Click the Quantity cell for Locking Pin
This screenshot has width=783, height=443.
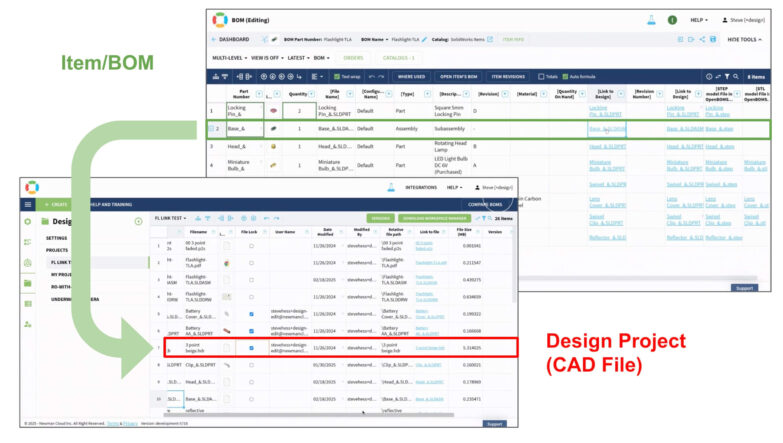299,111
